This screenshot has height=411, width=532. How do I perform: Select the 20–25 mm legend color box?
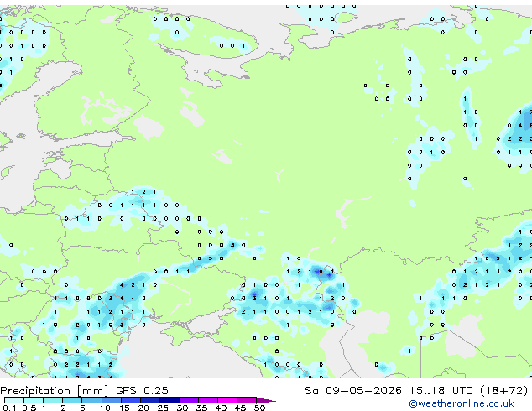coord(150,400)
